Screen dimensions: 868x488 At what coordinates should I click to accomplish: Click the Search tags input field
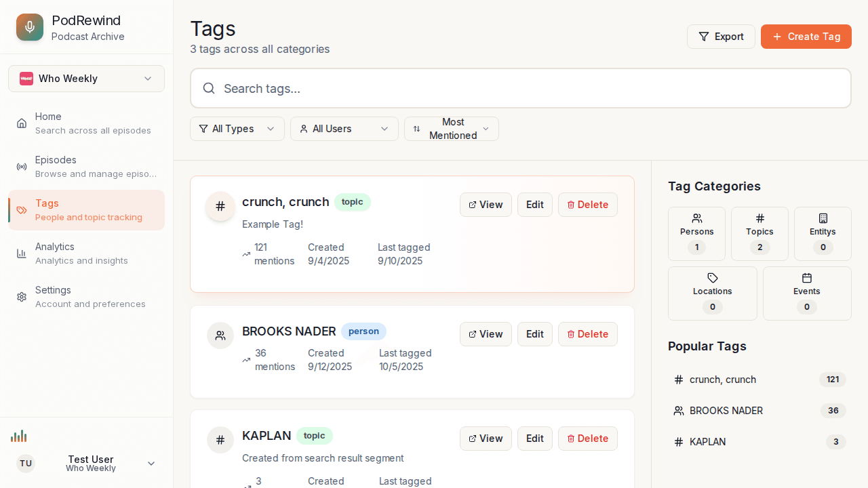(520, 88)
